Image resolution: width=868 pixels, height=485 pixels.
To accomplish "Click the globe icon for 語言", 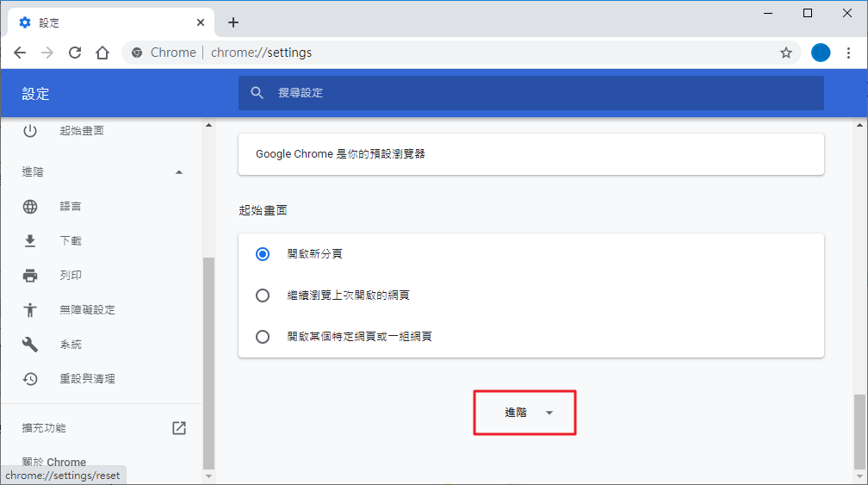I will click(30, 207).
